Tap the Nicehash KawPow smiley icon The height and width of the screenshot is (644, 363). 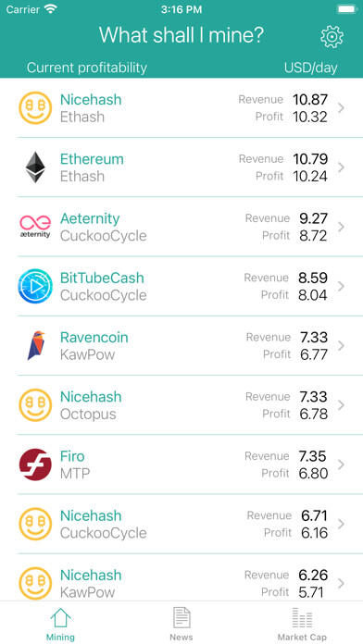[x=35, y=583]
